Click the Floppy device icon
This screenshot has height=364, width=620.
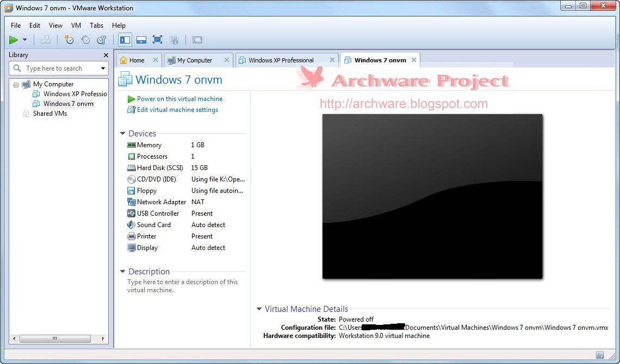131,191
